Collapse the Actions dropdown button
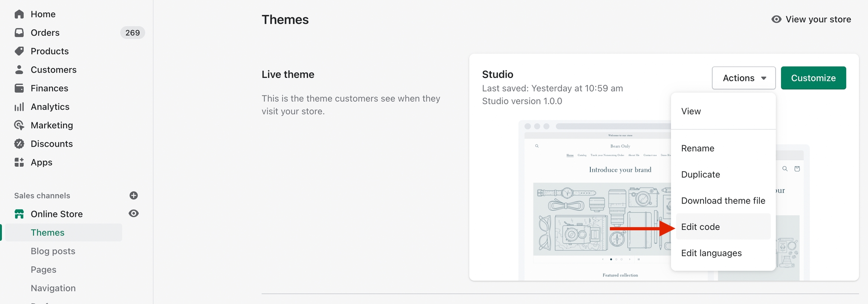Screen dimensions: 868x304 [743, 78]
